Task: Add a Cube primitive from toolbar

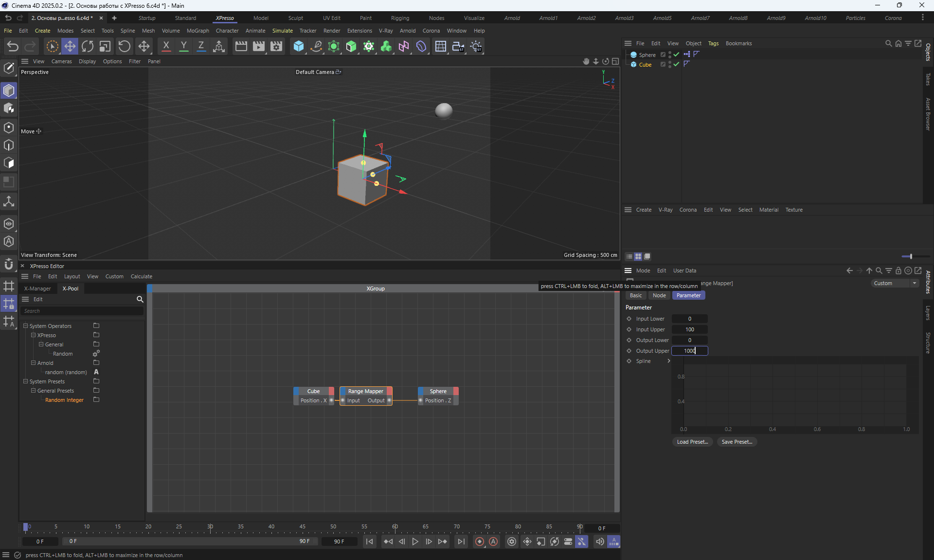Action: 298,46
